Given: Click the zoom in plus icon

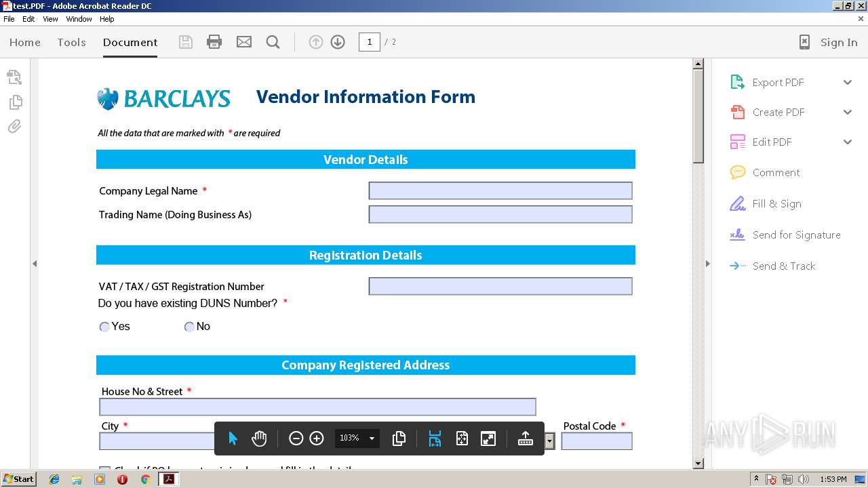Looking at the screenshot, I should (x=317, y=439).
